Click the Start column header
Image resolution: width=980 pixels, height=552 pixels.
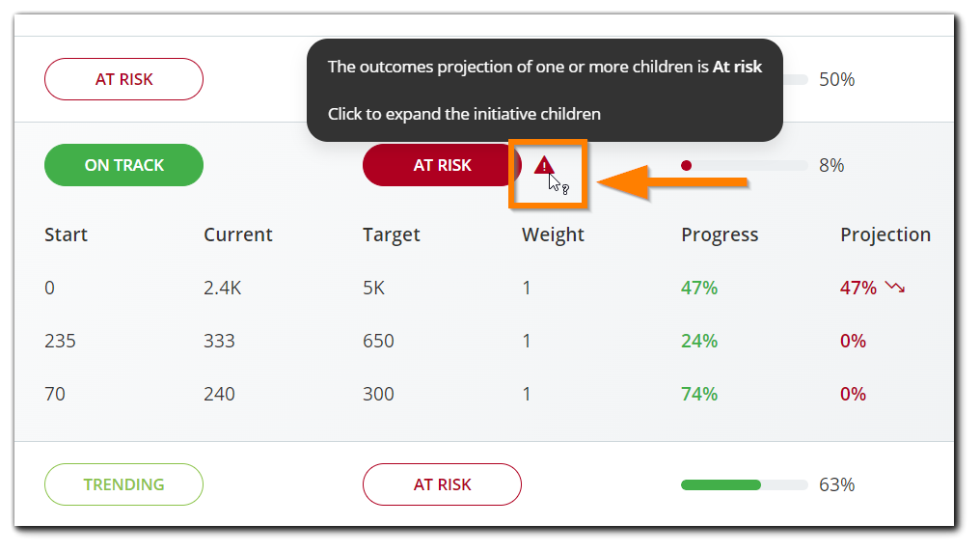(66, 235)
